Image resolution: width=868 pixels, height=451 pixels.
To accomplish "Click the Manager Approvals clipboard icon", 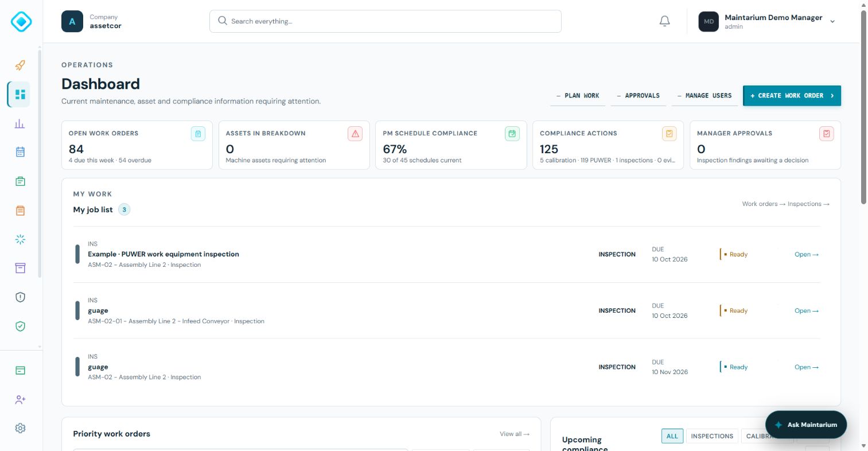I will [827, 134].
